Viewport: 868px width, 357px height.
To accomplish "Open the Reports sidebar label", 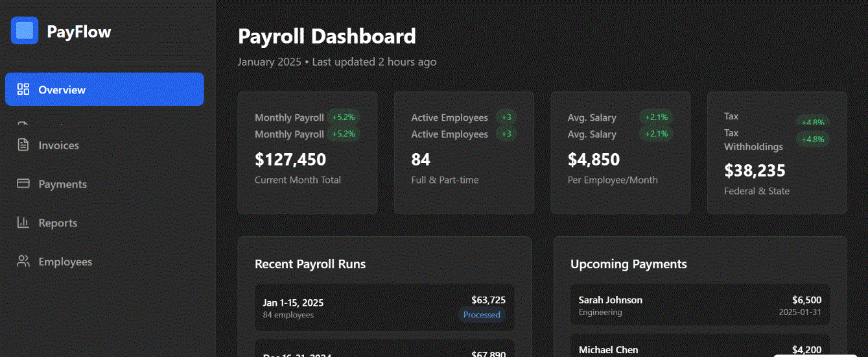I will (58, 223).
